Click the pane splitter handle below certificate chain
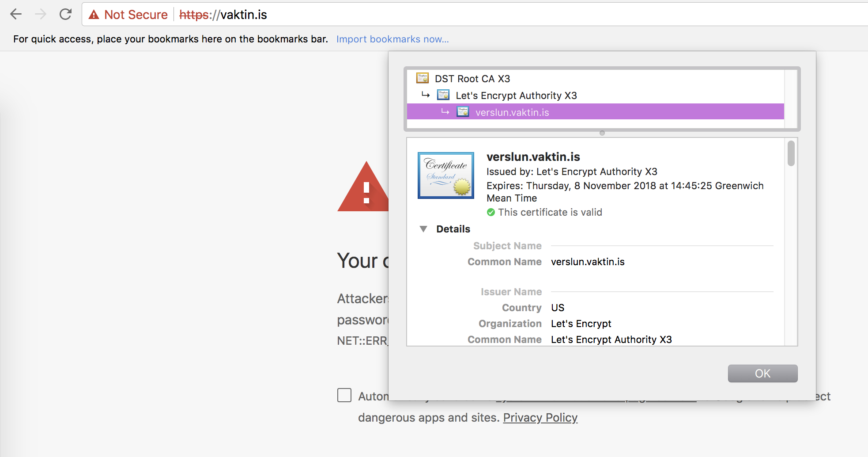Viewport: 868px width, 457px height. (602, 133)
